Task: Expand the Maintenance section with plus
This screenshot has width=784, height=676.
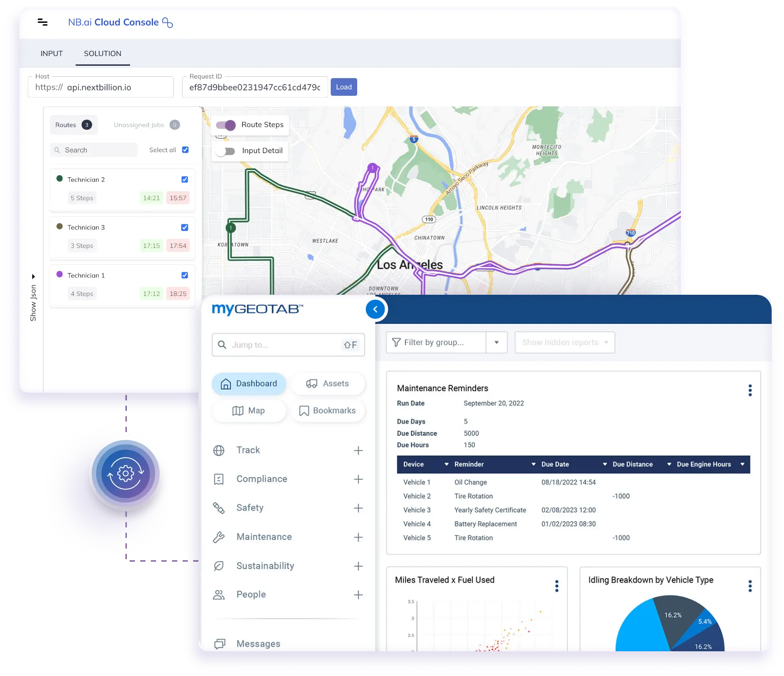Action: 358,537
